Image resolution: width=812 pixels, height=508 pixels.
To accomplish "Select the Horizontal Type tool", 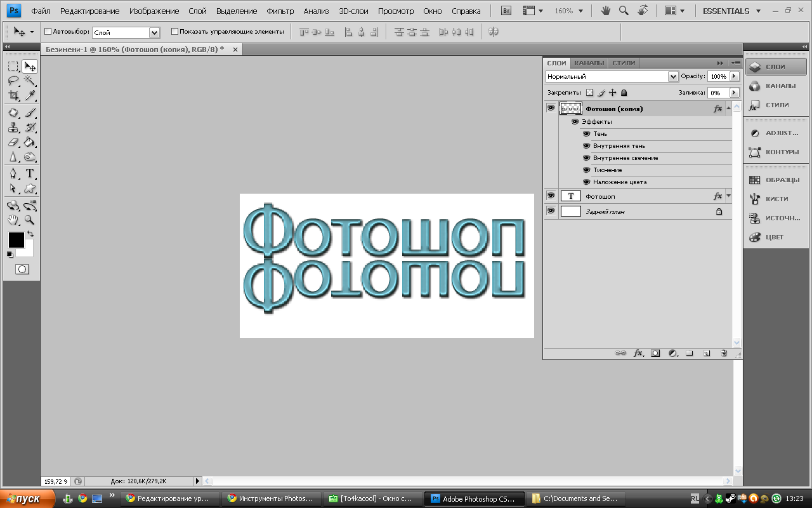I will coord(29,173).
